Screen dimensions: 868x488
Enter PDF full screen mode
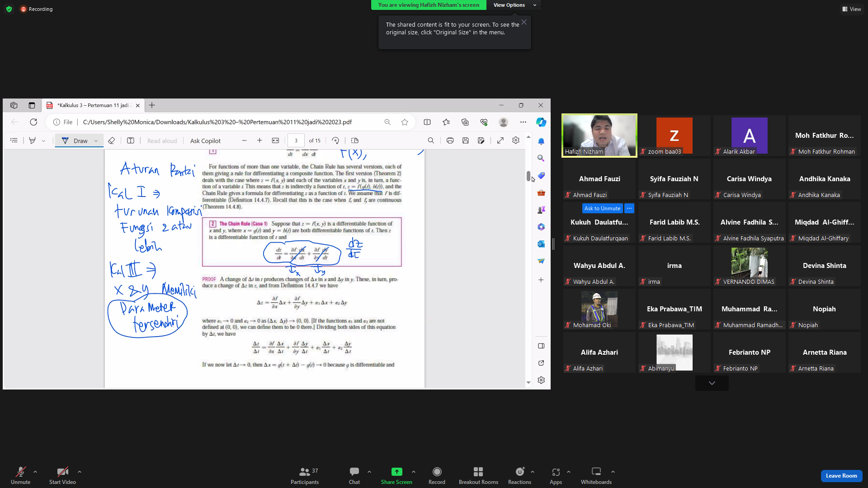(x=500, y=141)
